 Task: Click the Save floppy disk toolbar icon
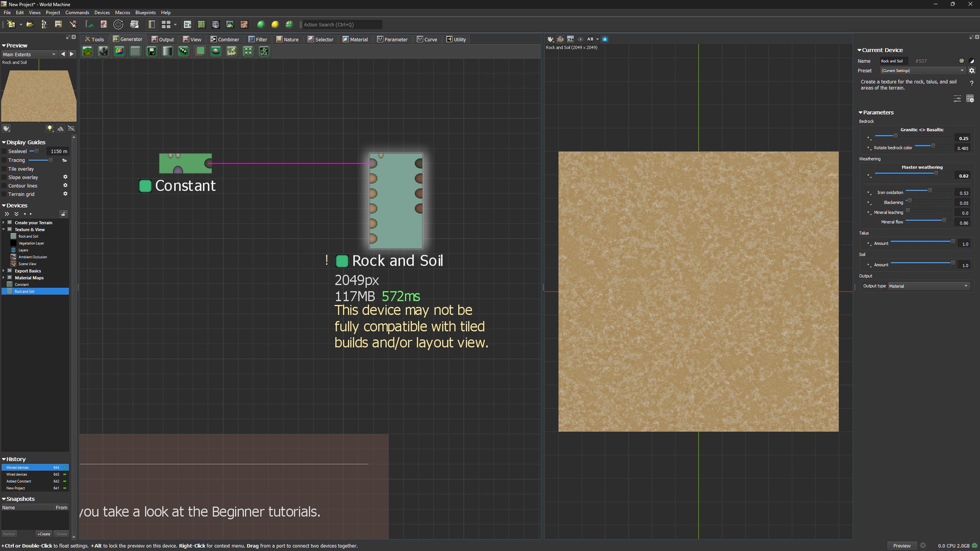coord(58,24)
